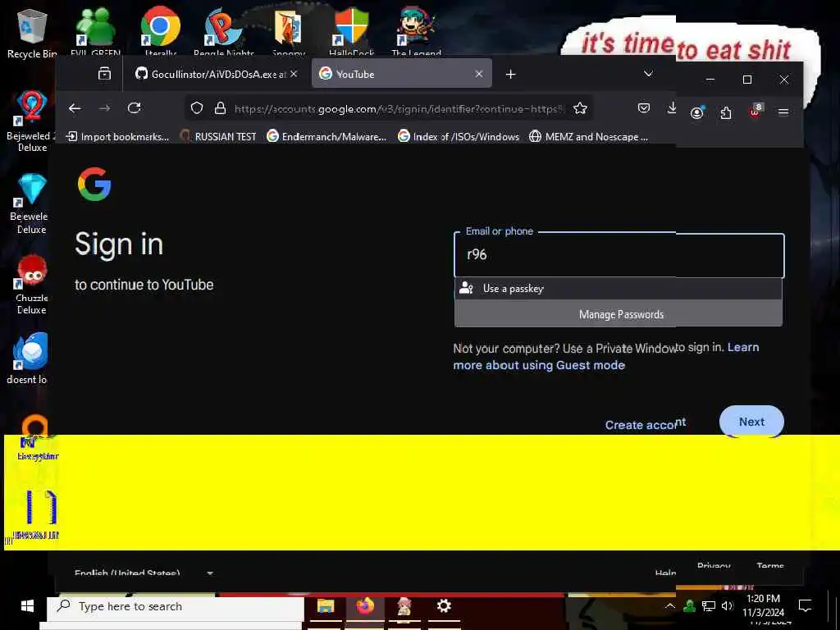
Task: Click the Terms footer link
Action: point(769,566)
